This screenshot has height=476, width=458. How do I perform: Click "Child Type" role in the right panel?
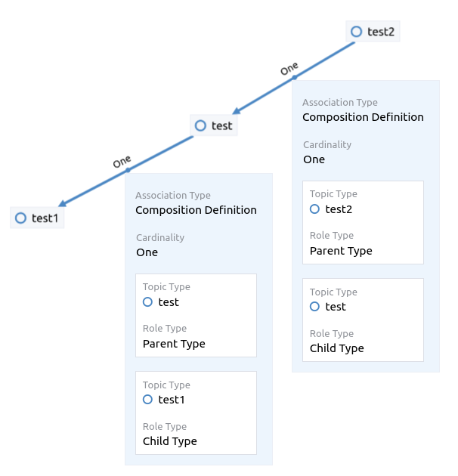pyautogui.click(x=336, y=348)
